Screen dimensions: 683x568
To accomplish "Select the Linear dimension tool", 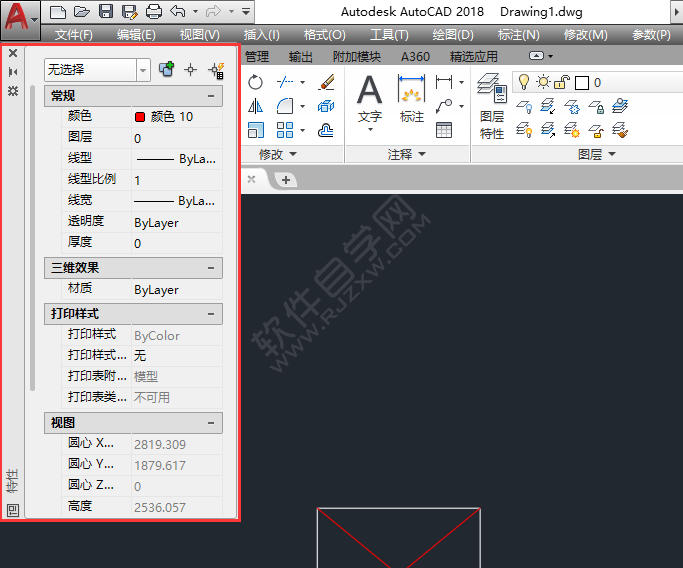I will 444,81.
